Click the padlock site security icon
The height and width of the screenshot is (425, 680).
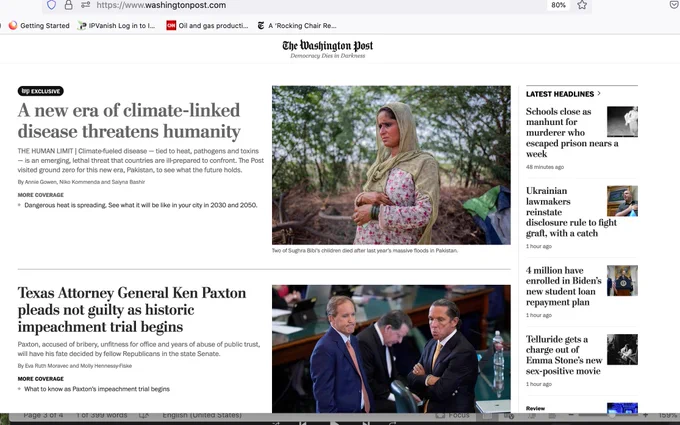68,5
